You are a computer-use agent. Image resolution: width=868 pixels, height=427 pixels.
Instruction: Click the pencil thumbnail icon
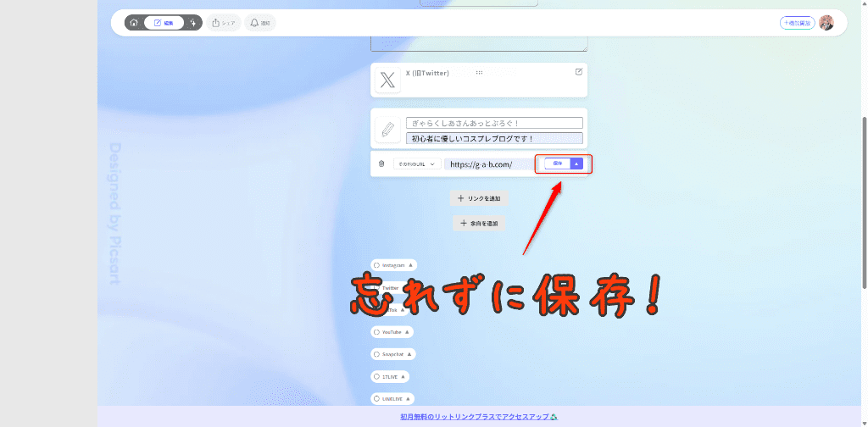tap(387, 130)
